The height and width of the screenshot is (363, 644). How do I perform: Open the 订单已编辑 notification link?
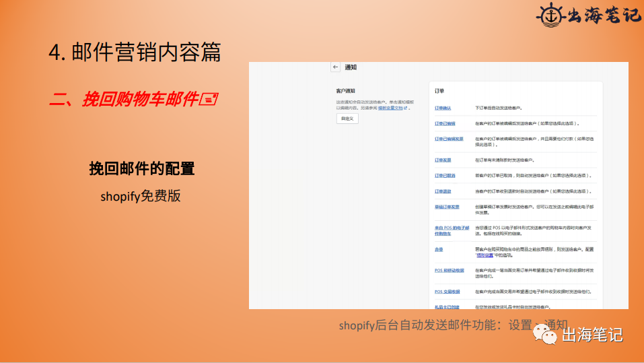445,123
